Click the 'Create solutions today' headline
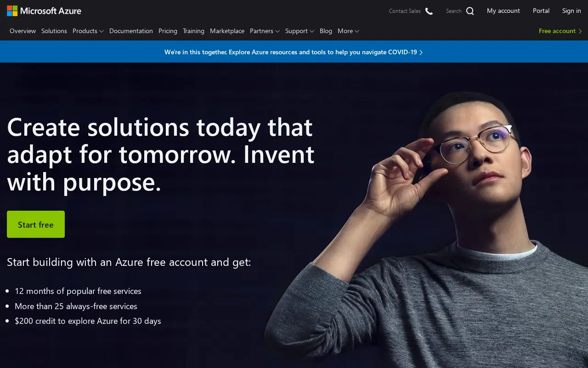The width and height of the screenshot is (588, 368). click(161, 155)
